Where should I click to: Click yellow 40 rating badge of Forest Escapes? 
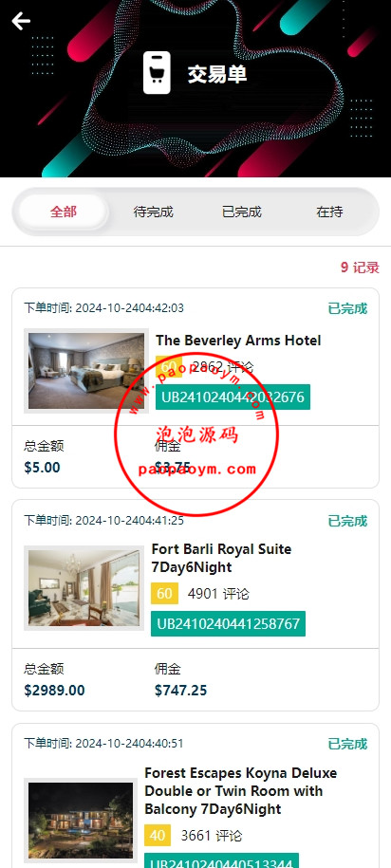pyautogui.click(x=158, y=836)
